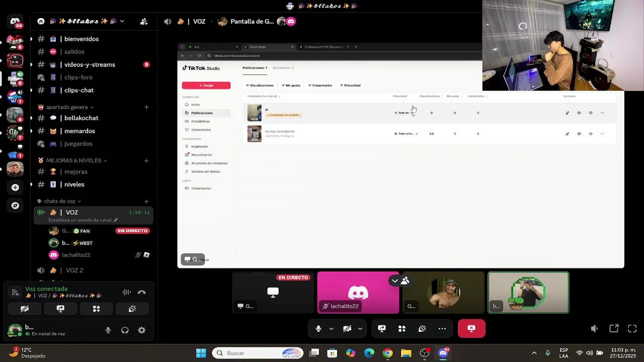This screenshot has width=644, height=362.
Task: Open soundboard button in the voice panel
Action: [x=132, y=309]
